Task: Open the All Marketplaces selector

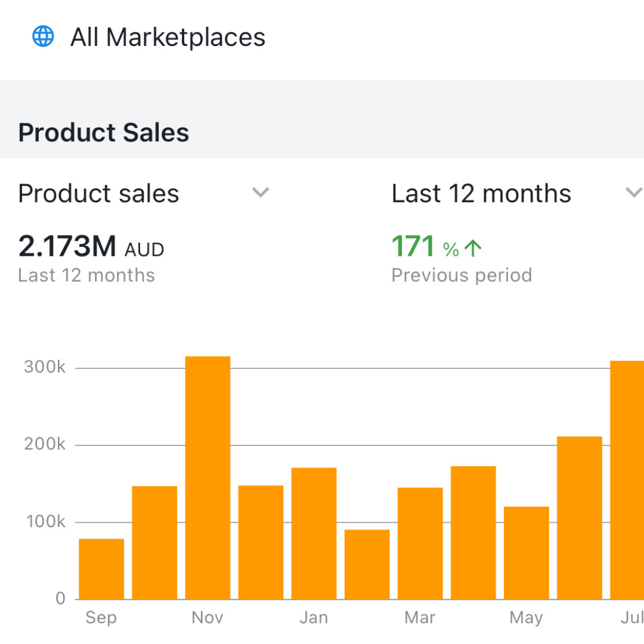Action: [x=168, y=38]
